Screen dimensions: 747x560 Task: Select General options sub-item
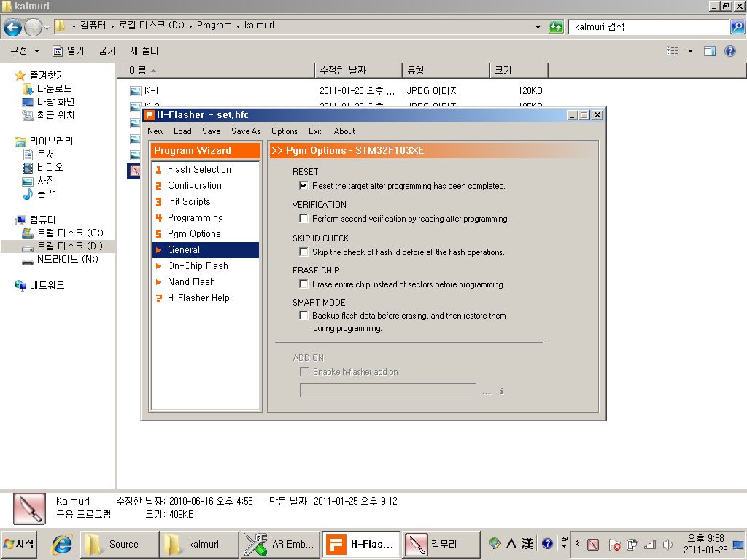205,249
